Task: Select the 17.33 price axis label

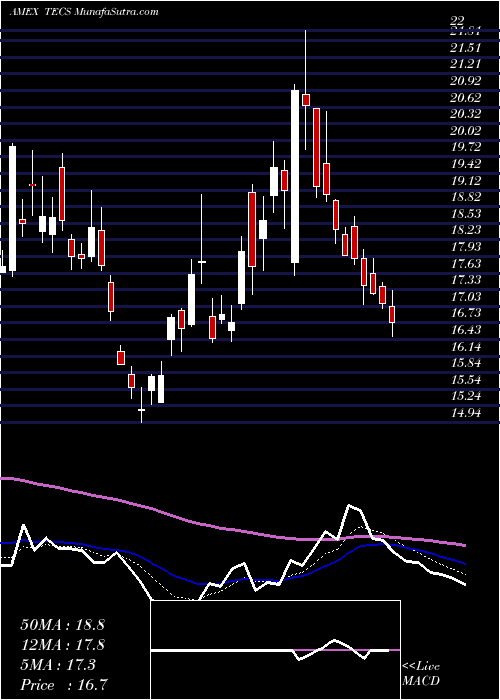Action: (x=465, y=280)
